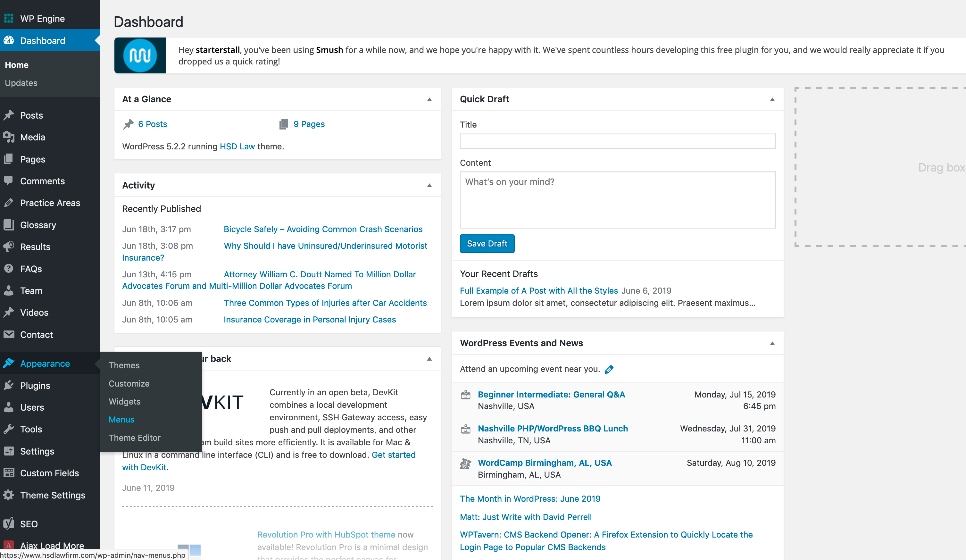Click the Plugins plug icon
This screenshot has width=966, height=560.
click(9, 385)
